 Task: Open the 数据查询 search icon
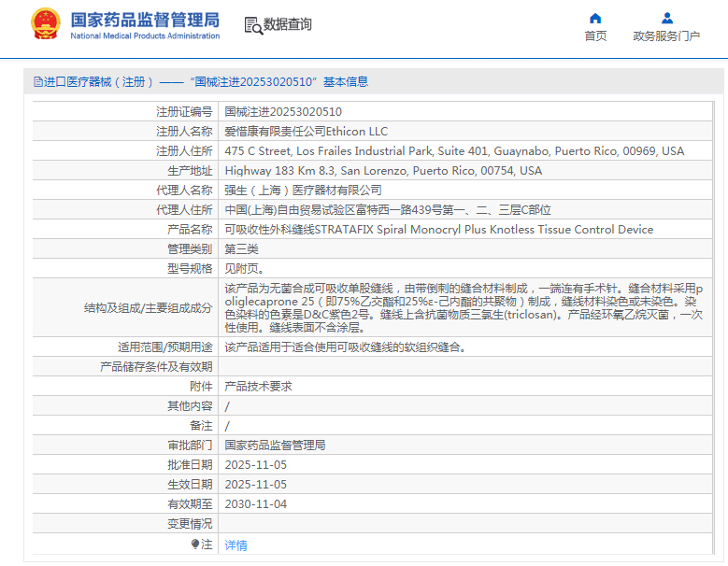[x=253, y=25]
